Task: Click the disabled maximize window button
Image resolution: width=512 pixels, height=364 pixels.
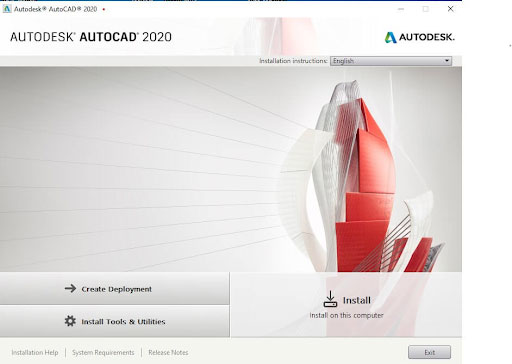Action: 426,9
